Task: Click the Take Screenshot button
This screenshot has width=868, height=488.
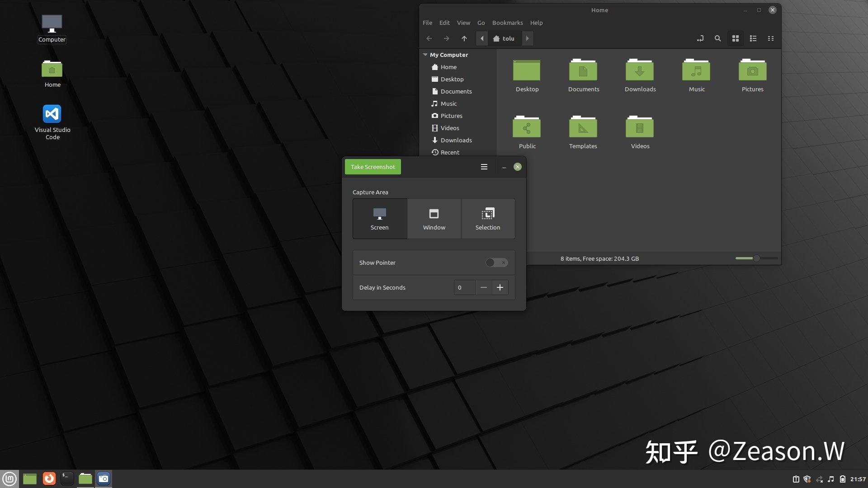Action: (373, 167)
